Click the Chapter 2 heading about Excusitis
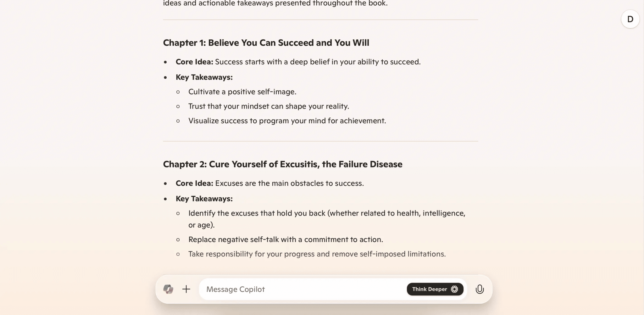The image size is (644, 315). click(282, 164)
